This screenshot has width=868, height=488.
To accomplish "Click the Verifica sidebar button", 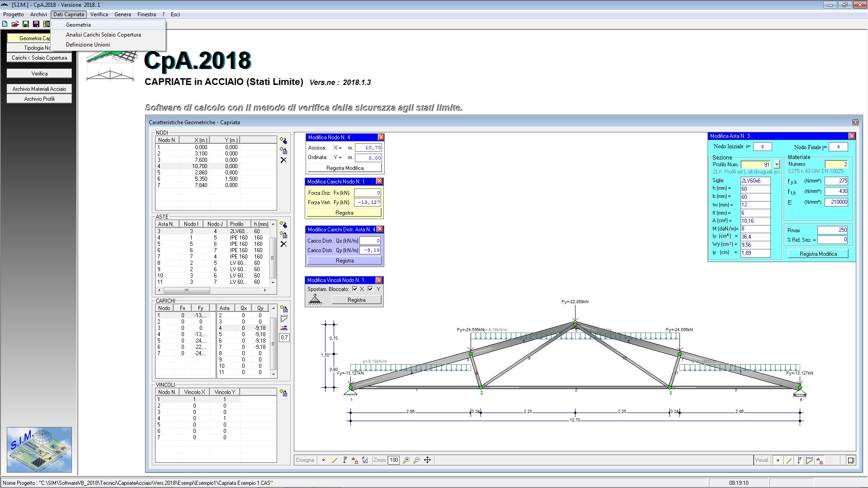I will (x=39, y=74).
